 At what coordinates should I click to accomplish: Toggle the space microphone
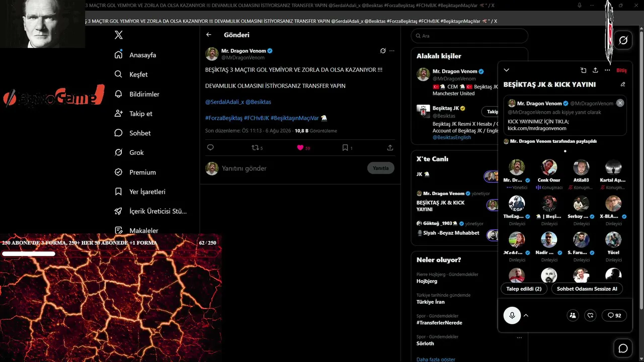(x=512, y=315)
